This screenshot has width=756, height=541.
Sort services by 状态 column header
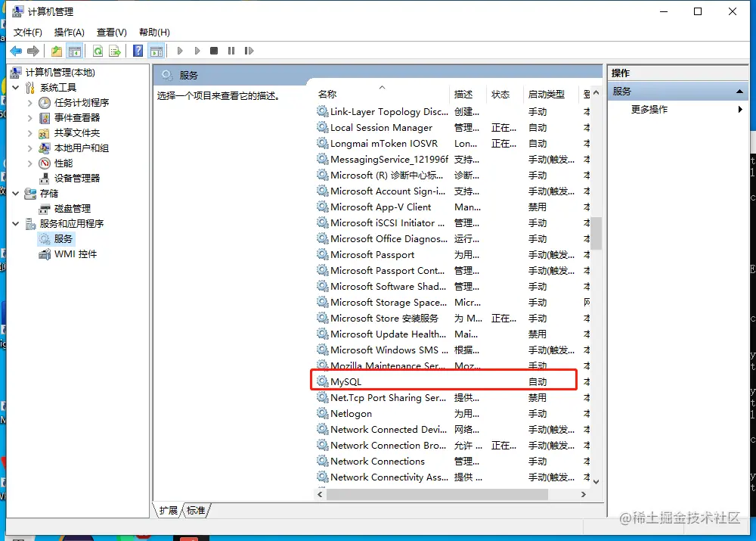[x=505, y=94]
